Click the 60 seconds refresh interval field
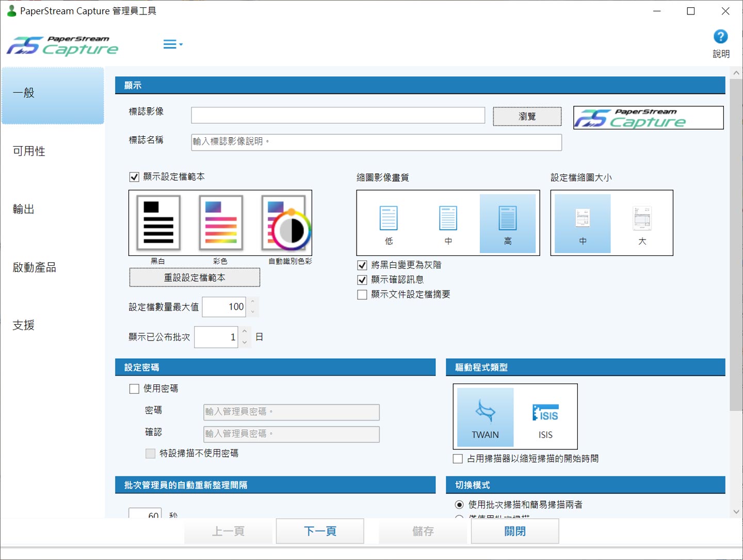 coord(145,514)
